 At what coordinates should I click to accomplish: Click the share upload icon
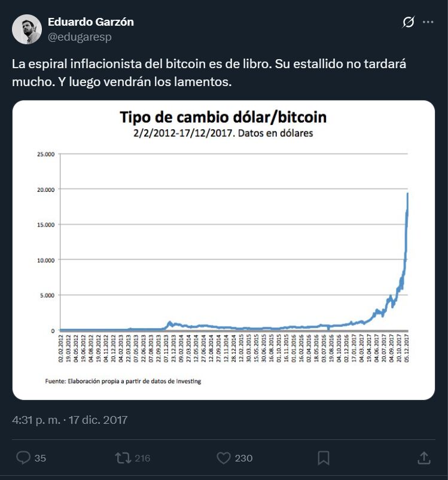coord(423,458)
